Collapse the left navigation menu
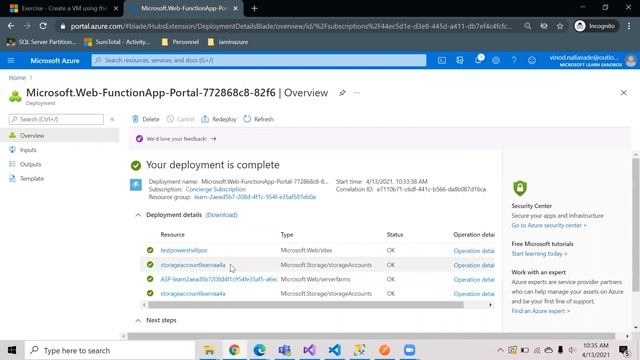Image resolution: width=640 pixels, height=360 pixels. point(112,119)
